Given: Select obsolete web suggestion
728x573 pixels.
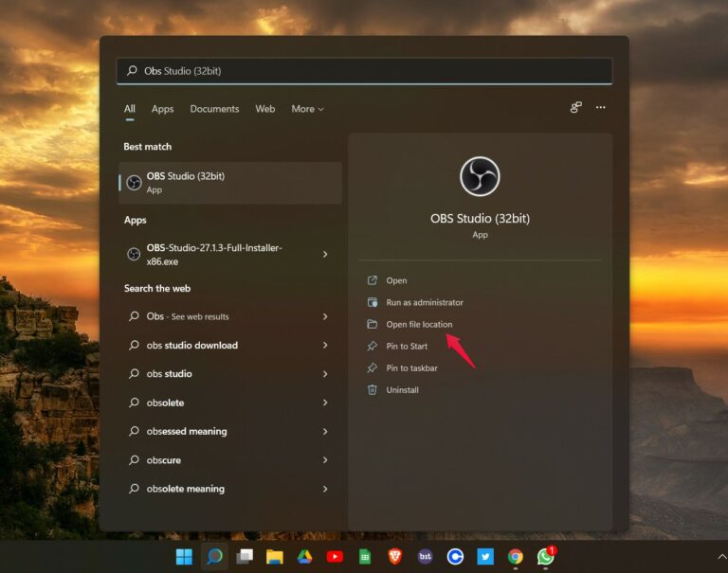Looking at the screenshot, I should 165,403.
